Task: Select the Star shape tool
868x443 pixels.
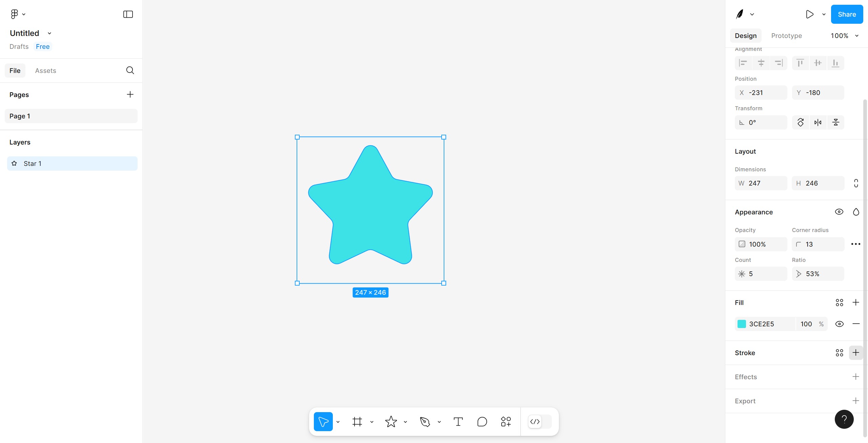Action: (391, 422)
